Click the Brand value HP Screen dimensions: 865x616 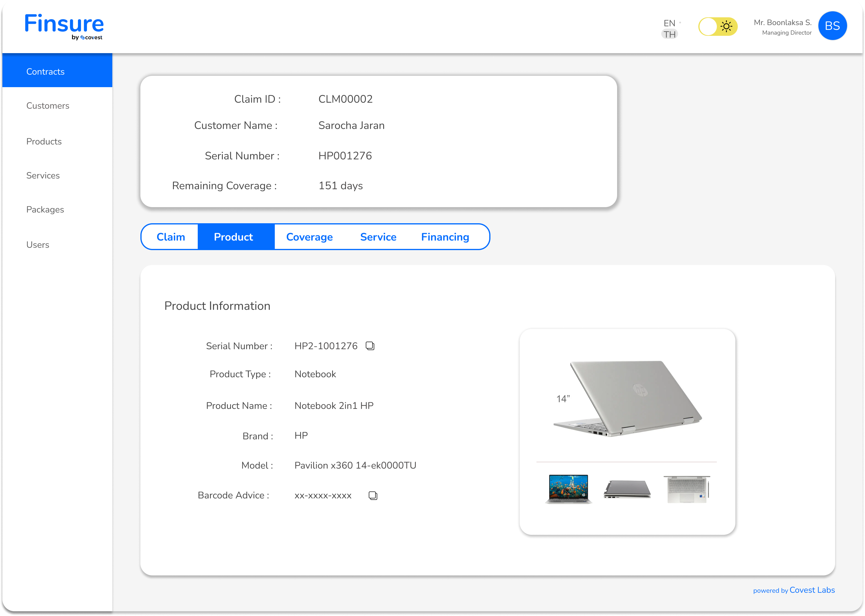(301, 435)
